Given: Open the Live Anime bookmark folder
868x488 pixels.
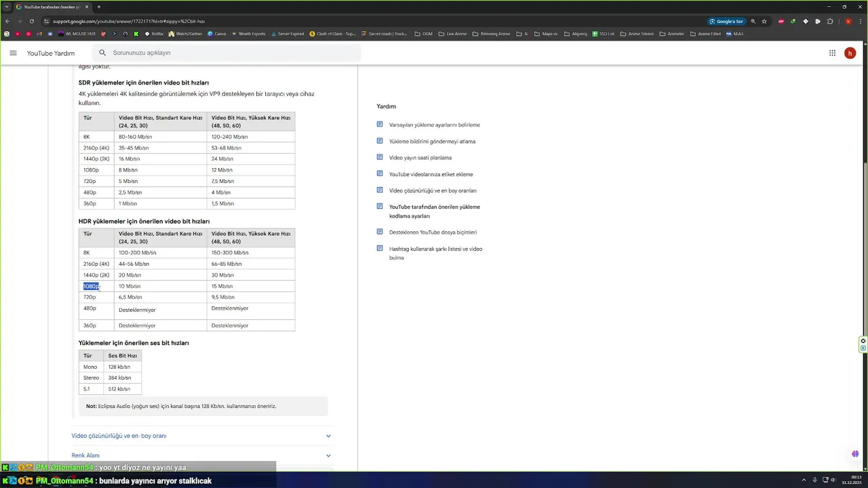Looking at the screenshot, I should coord(452,33).
